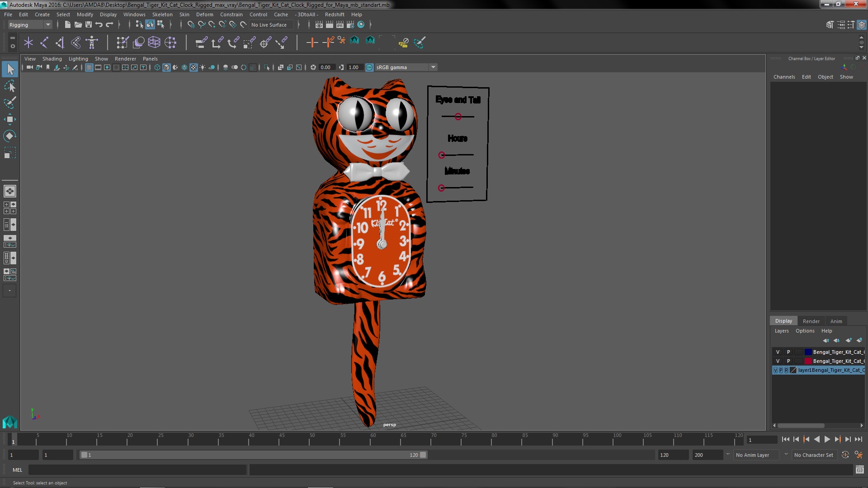Click viewport gamma value field 1.00
Screen dimensions: 868x488
pos(355,67)
